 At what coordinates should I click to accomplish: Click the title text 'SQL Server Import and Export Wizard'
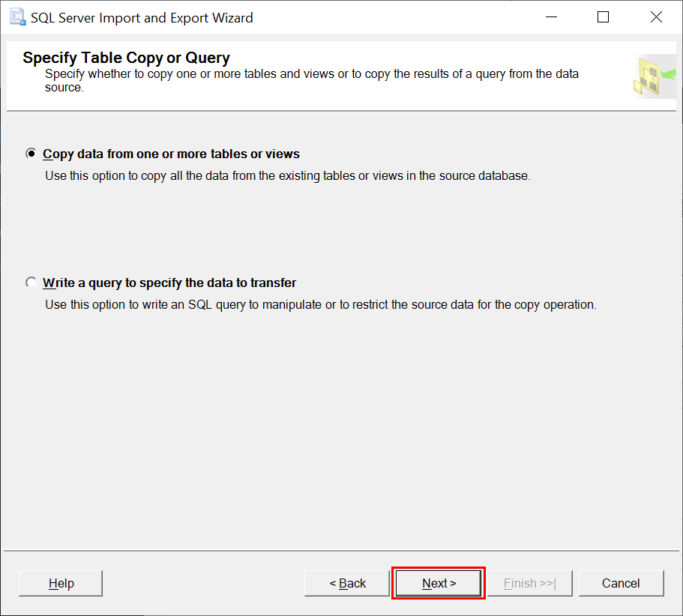pos(142,18)
